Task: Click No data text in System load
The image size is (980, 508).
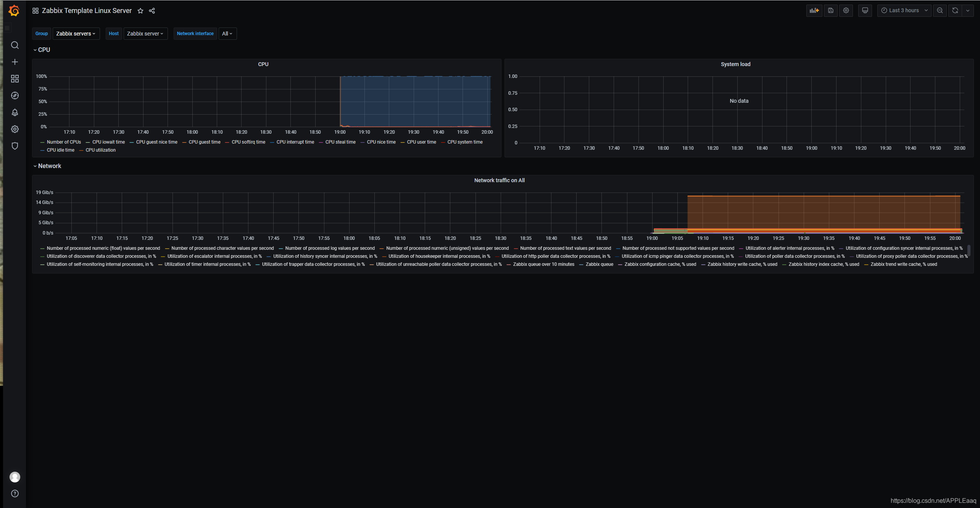Action: (739, 101)
